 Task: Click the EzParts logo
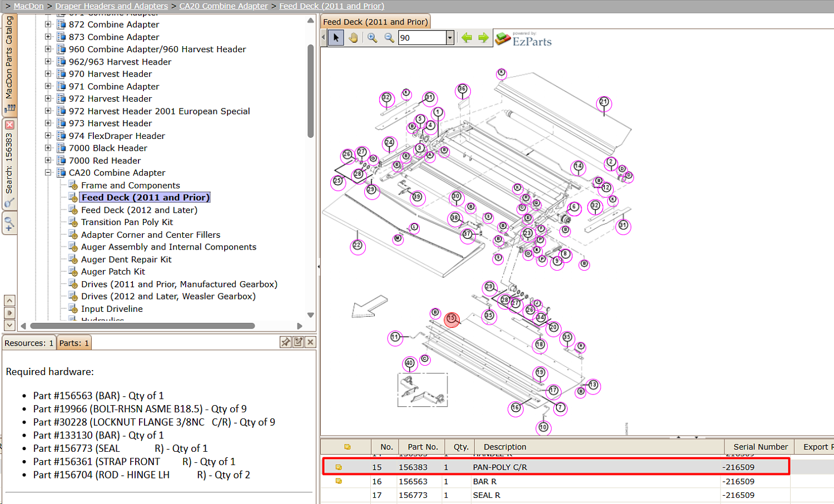click(523, 39)
